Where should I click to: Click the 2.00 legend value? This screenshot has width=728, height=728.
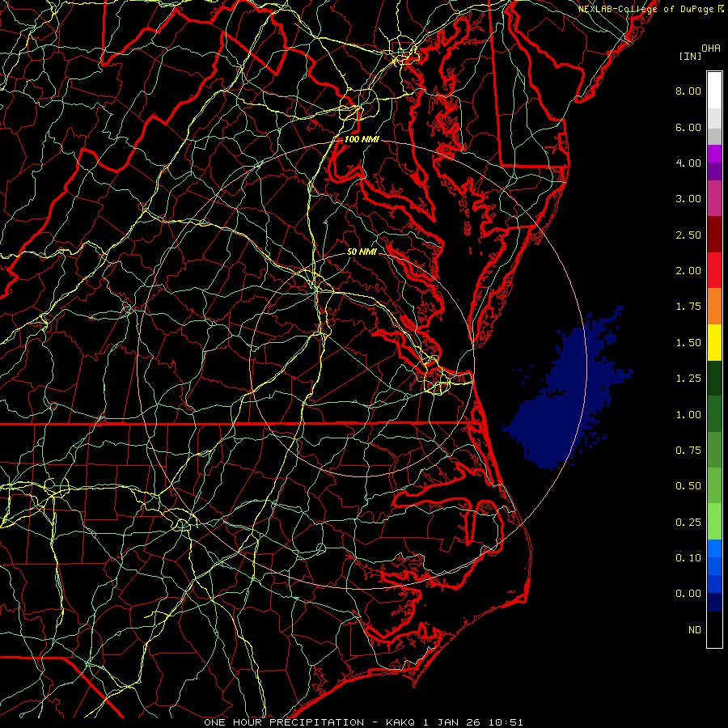pos(688,271)
